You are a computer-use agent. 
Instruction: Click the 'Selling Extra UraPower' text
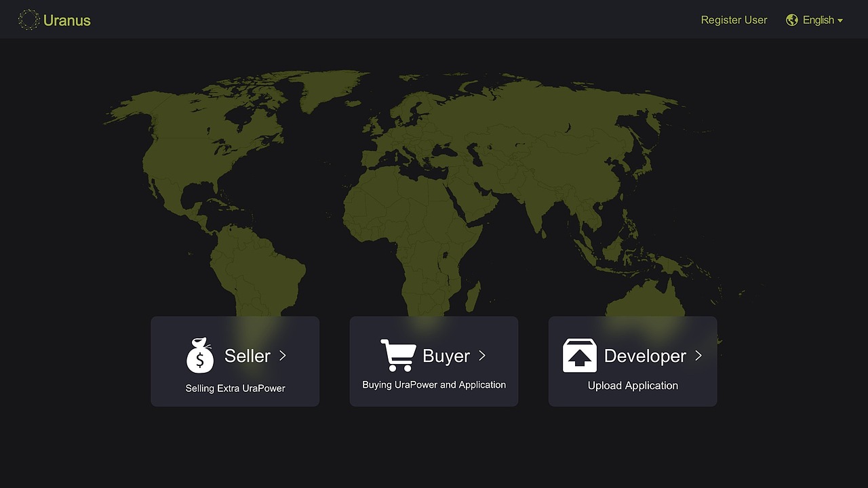(235, 388)
